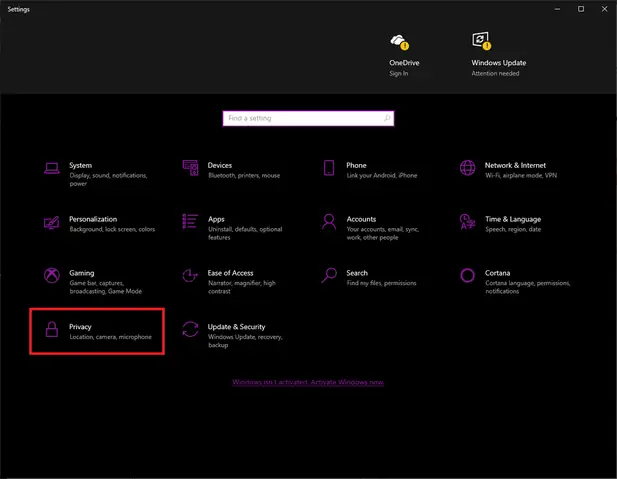Click 'Display, sound, notifications, power' description
The height and width of the screenshot is (479, 617).
coord(108,179)
